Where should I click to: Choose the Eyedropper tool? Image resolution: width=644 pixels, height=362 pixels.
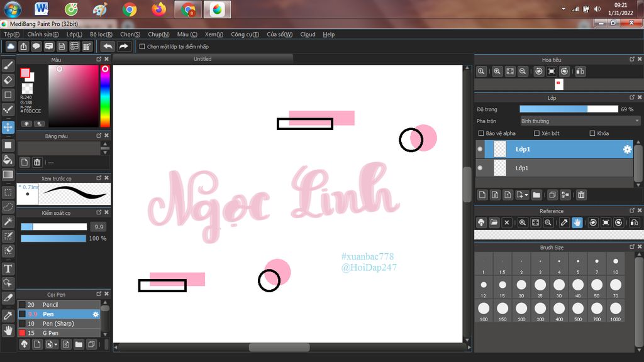(x=8, y=315)
